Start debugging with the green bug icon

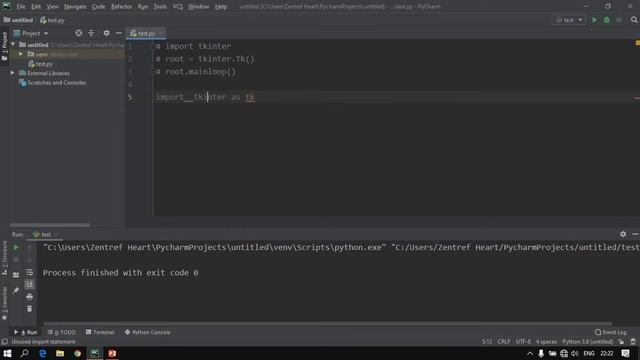coord(607,20)
